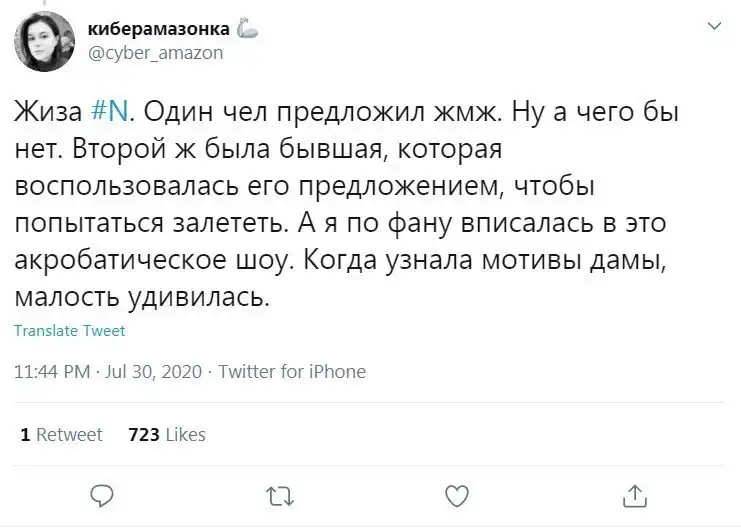Open the profile avatar photo

(41, 42)
